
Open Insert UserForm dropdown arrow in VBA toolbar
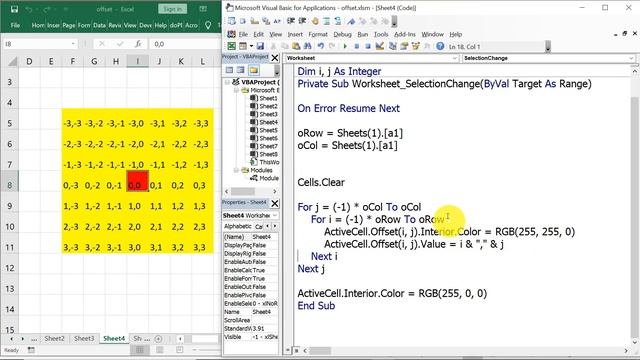coord(251,47)
